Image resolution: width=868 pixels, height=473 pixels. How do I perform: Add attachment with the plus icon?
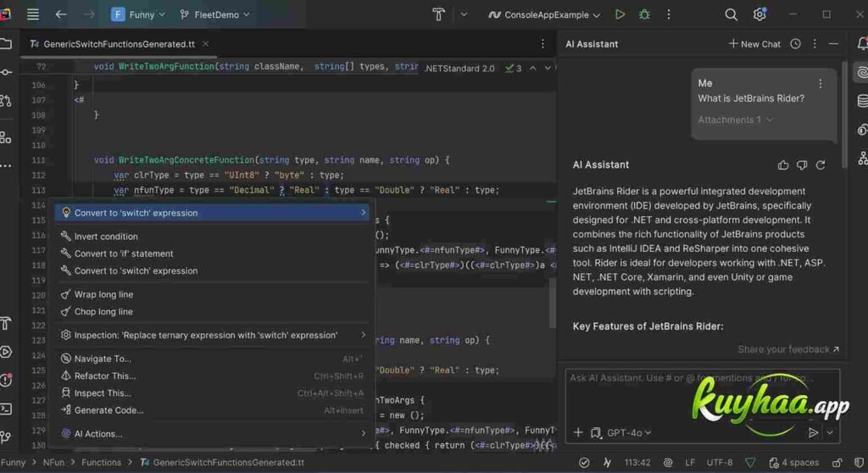click(578, 432)
